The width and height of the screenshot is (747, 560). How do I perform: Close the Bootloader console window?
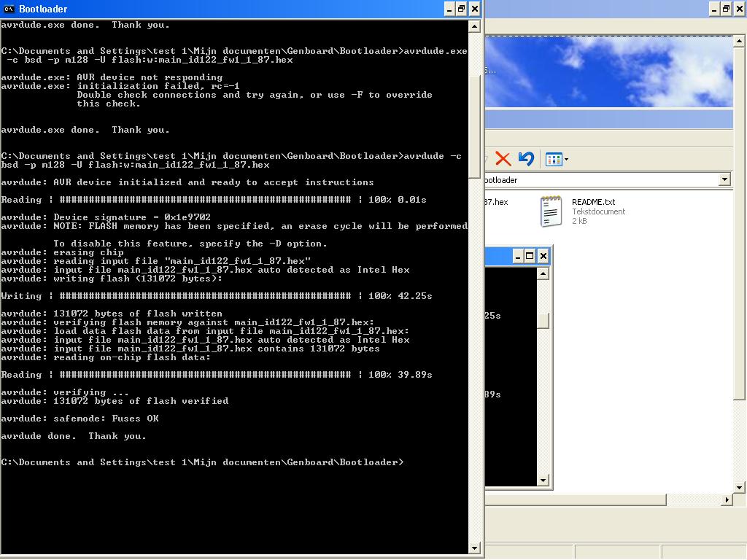pyautogui.click(x=474, y=9)
